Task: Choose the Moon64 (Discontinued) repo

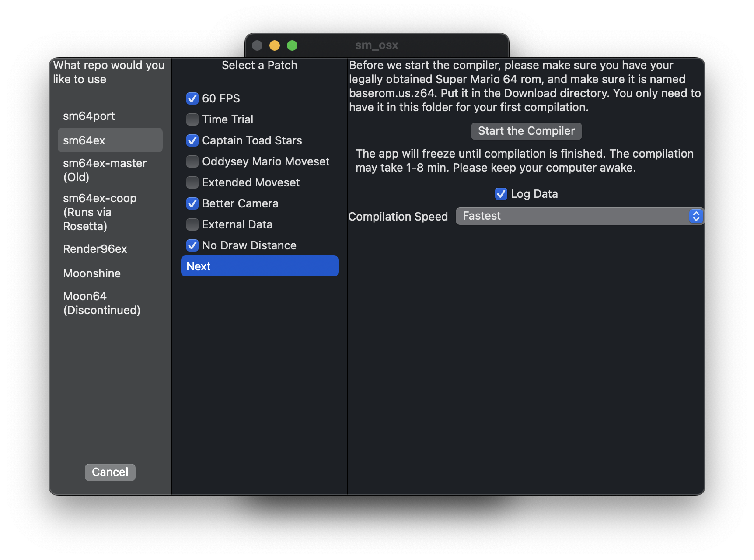Action: [x=110, y=303]
